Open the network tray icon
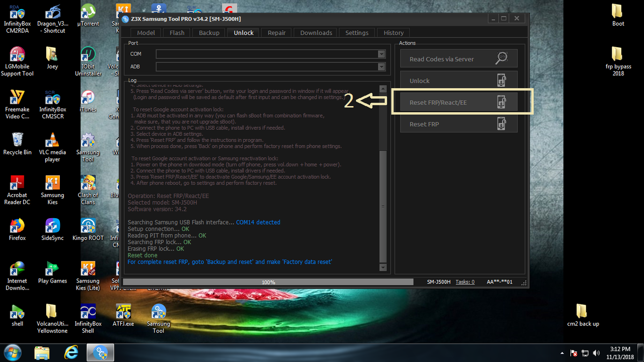Viewport: 644px width, 362px height. pyautogui.click(x=585, y=353)
